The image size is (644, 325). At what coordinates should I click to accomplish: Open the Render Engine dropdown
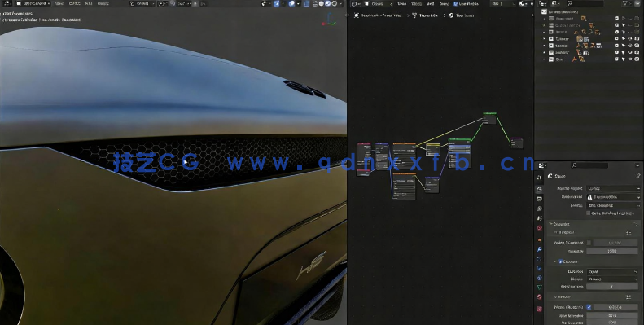coord(613,188)
